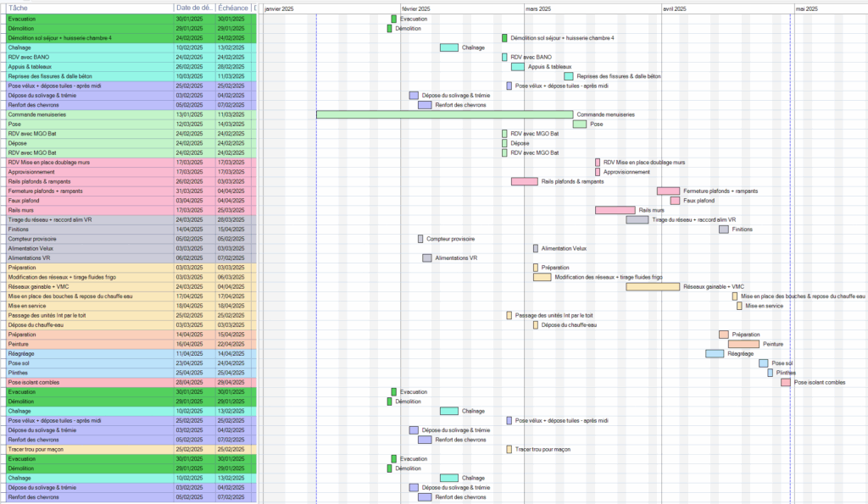Click the Fermeture plafonds + rampants Gantt bar
The image size is (868, 504).
(x=668, y=191)
